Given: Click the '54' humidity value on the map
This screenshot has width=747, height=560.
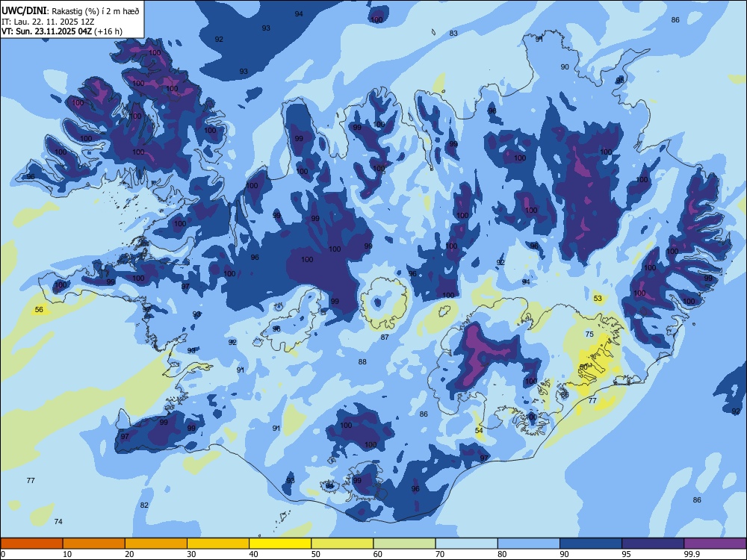Looking at the screenshot, I should [480, 431].
